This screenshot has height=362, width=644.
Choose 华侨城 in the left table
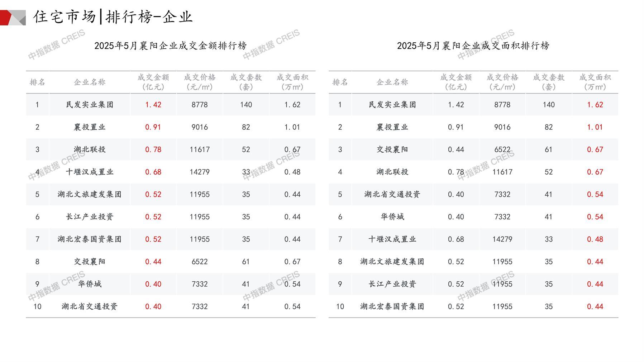pyautogui.click(x=90, y=284)
